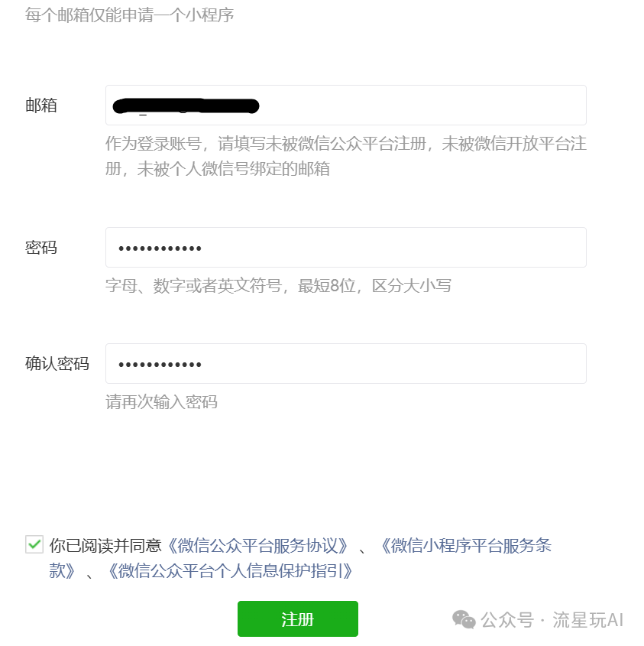Open the 《微信公众平台服务协议》 link
Image resolution: width=644 pixels, height=646 pixels.
pyautogui.click(x=259, y=546)
